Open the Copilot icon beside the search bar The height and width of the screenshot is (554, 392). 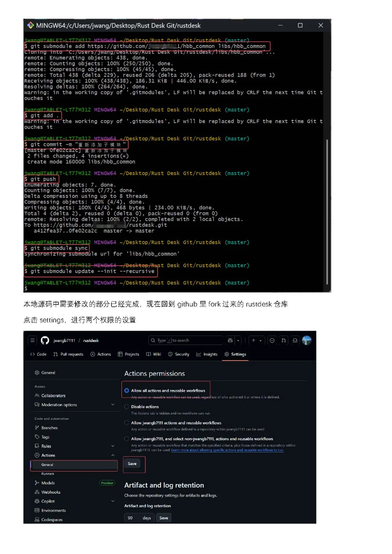pyautogui.click(x=230, y=340)
